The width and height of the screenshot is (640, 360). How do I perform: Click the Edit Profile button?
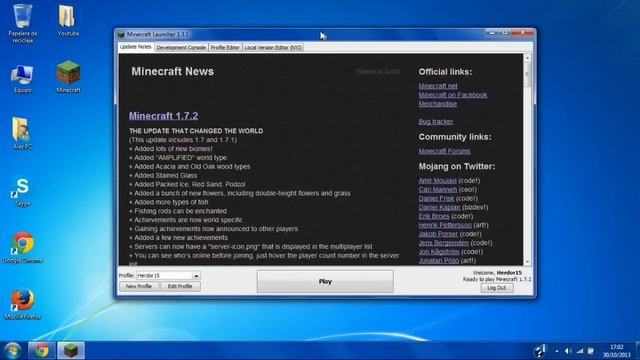tap(180, 287)
